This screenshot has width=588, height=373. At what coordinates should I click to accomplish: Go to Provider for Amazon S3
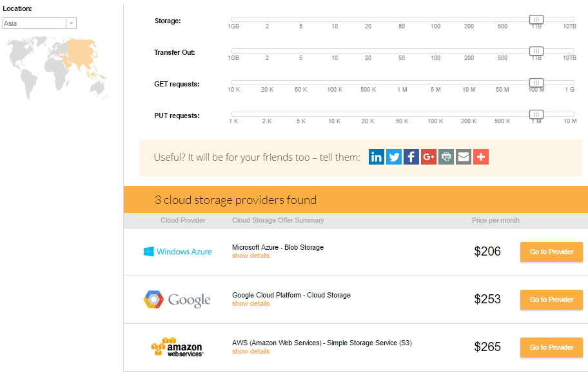click(551, 347)
